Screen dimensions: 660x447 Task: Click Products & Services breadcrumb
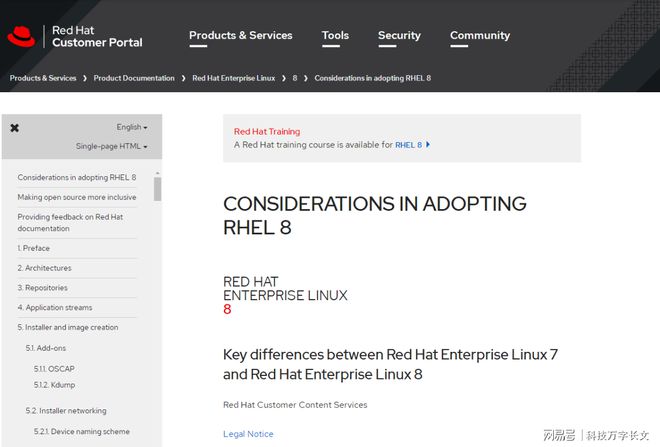click(43, 78)
